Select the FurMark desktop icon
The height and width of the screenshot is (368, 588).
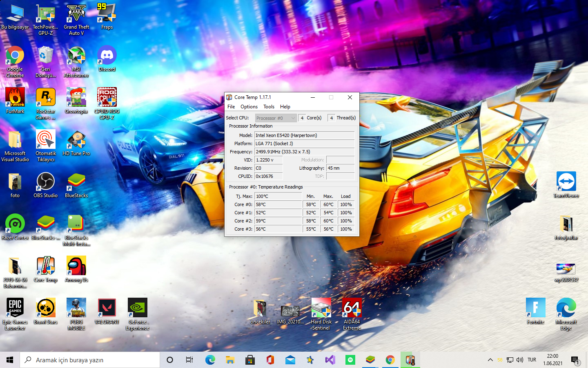(x=15, y=101)
